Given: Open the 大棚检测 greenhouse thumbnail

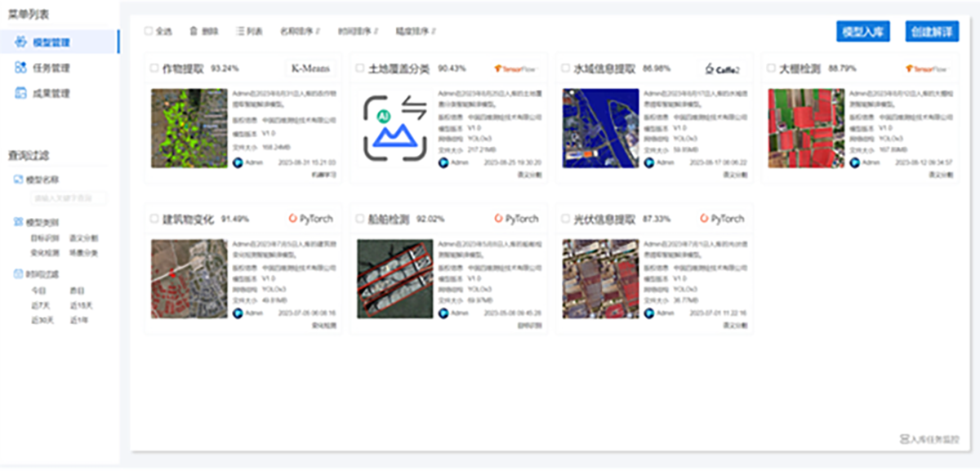Looking at the screenshot, I should 807,128.
